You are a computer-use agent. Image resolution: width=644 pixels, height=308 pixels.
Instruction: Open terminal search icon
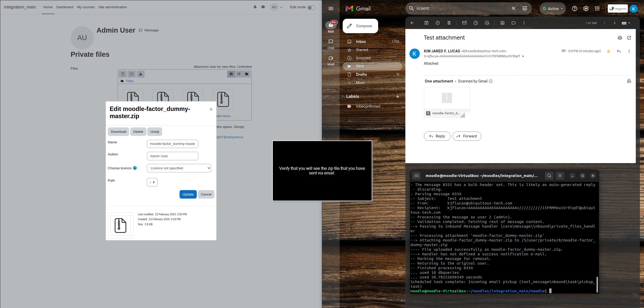(549, 176)
